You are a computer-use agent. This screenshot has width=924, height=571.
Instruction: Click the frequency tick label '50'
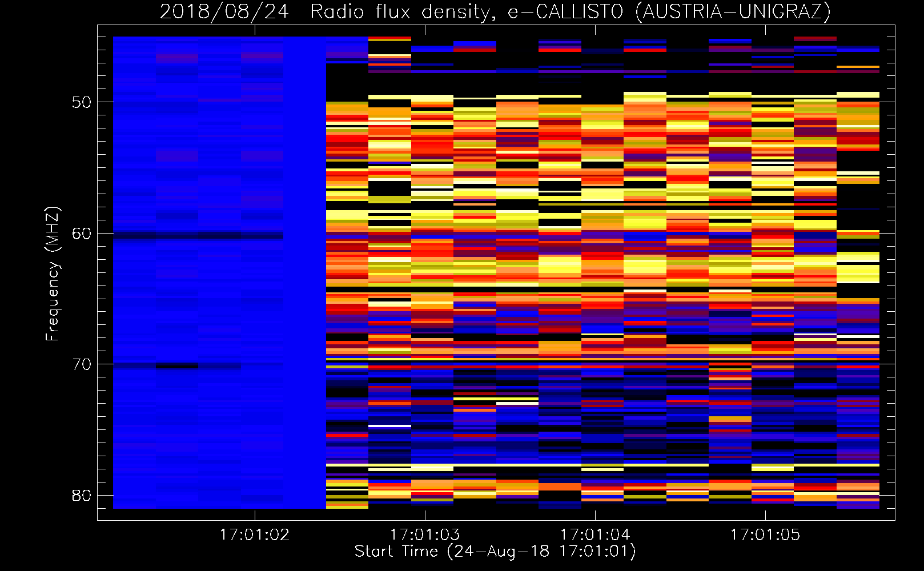point(82,102)
